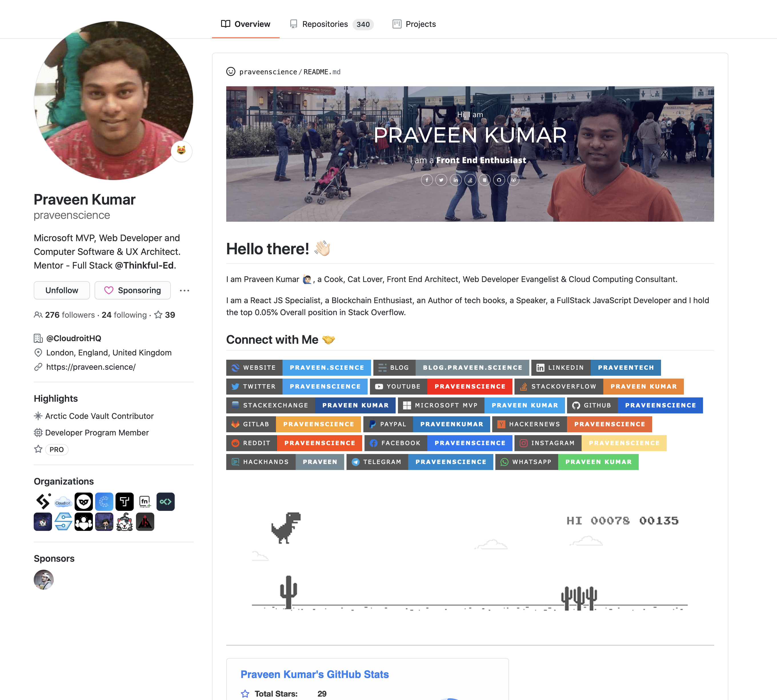Click the Praveen Kumar's GitHub Stats title
The image size is (777, 700).
click(x=315, y=675)
